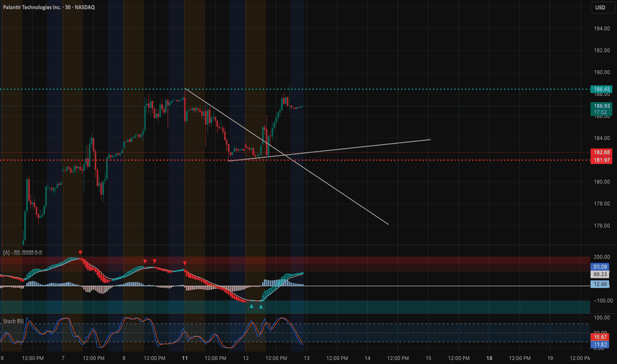
Task: Click the blue 93.08 oscillator value label
Action: [x=600, y=267]
